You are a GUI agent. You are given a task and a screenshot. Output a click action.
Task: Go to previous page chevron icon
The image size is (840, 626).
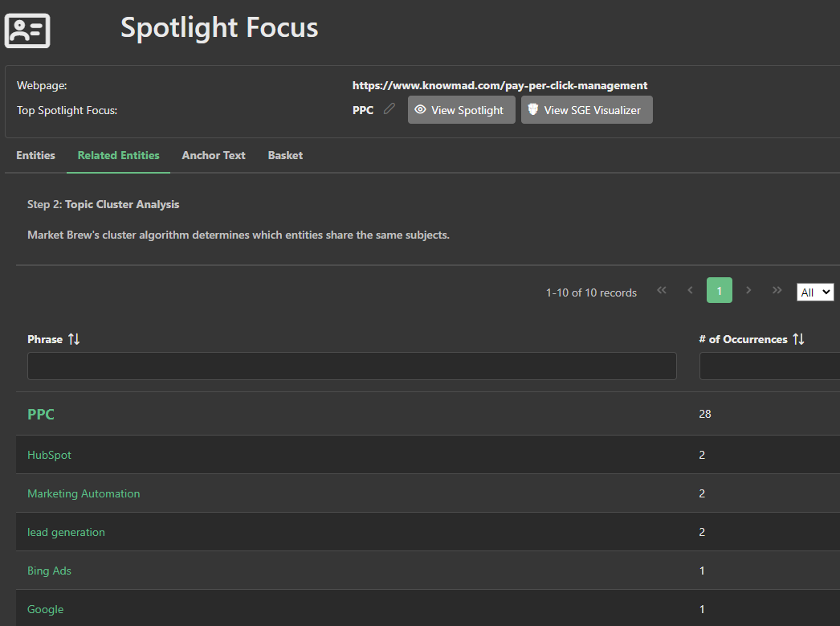(x=691, y=291)
